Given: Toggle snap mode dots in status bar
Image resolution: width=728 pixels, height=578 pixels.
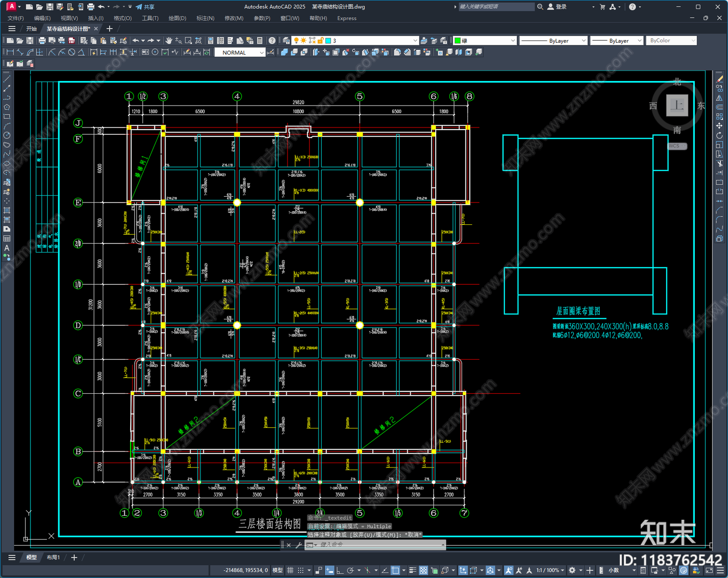Looking at the screenshot, I should [x=301, y=570].
